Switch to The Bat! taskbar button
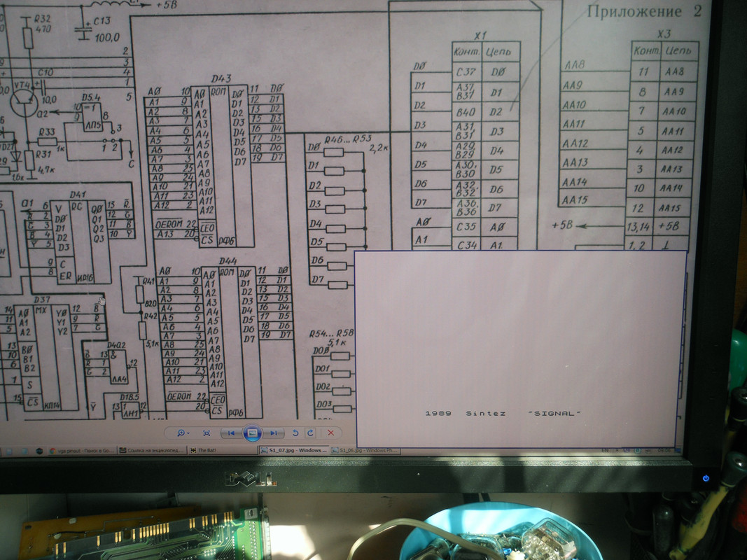Image resolution: width=747 pixels, height=560 pixels. [x=221, y=451]
